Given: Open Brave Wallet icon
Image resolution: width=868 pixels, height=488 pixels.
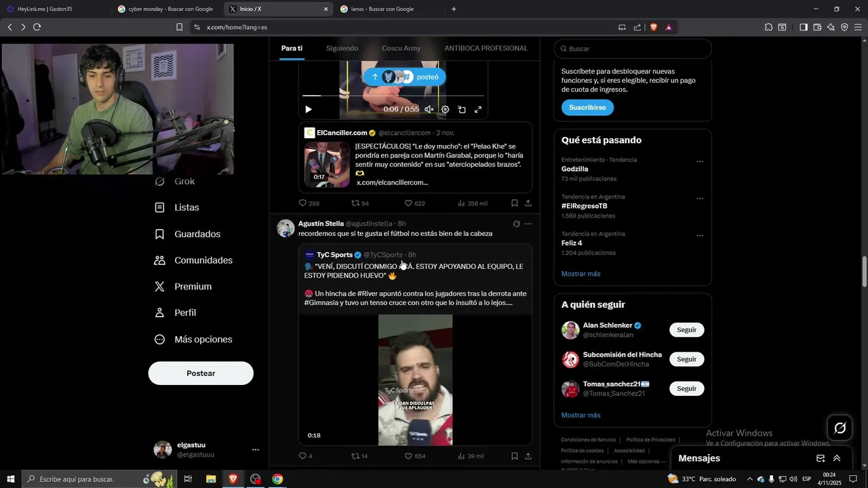Looking at the screenshot, I should point(817,27).
